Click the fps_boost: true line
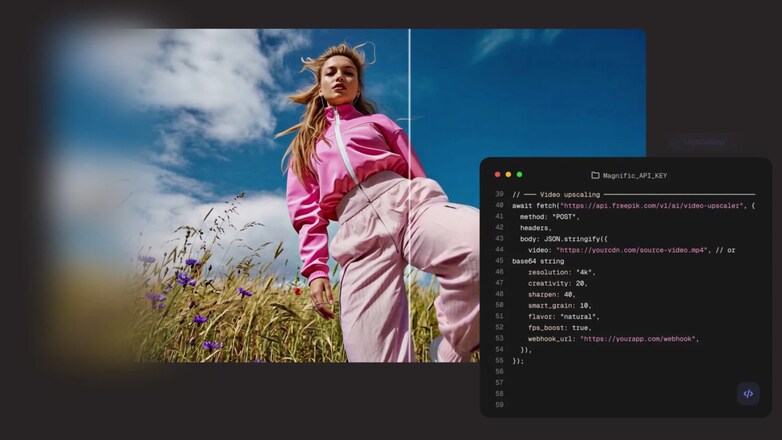Viewport: 782px width, 440px height. click(x=560, y=328)
